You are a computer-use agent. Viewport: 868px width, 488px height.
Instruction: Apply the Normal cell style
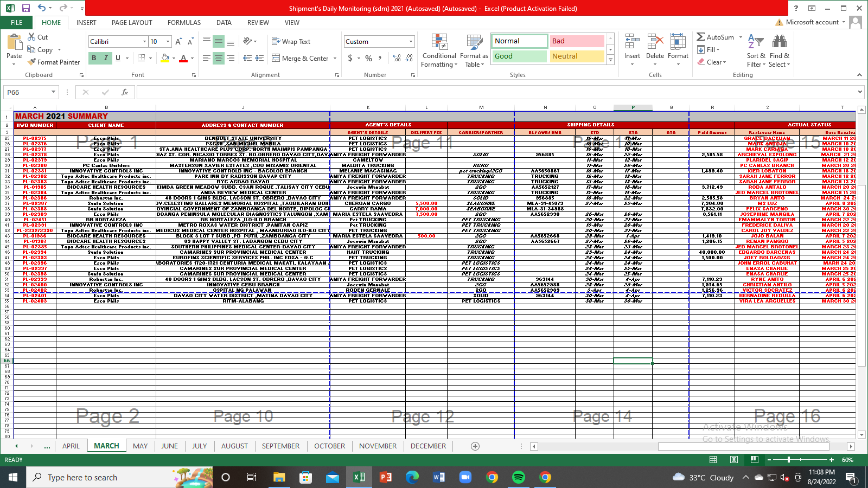click(520, 41)
